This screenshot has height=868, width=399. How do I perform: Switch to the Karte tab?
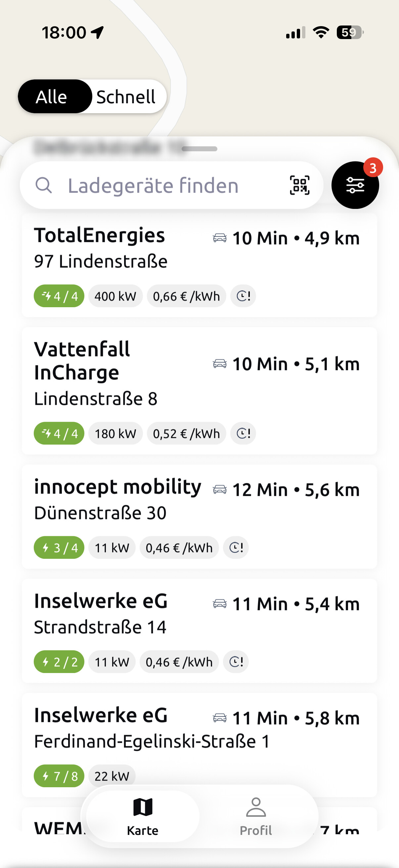click(143, 816)
